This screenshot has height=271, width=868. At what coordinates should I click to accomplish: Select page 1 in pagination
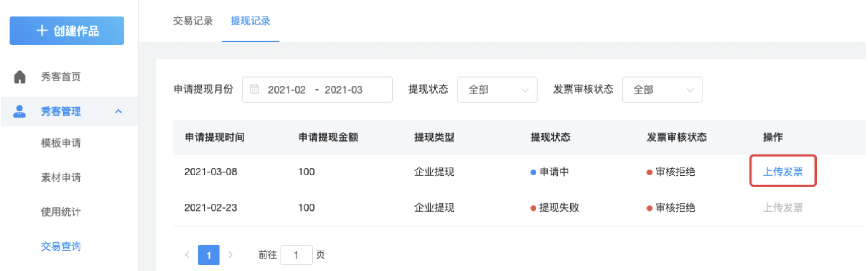209,255
